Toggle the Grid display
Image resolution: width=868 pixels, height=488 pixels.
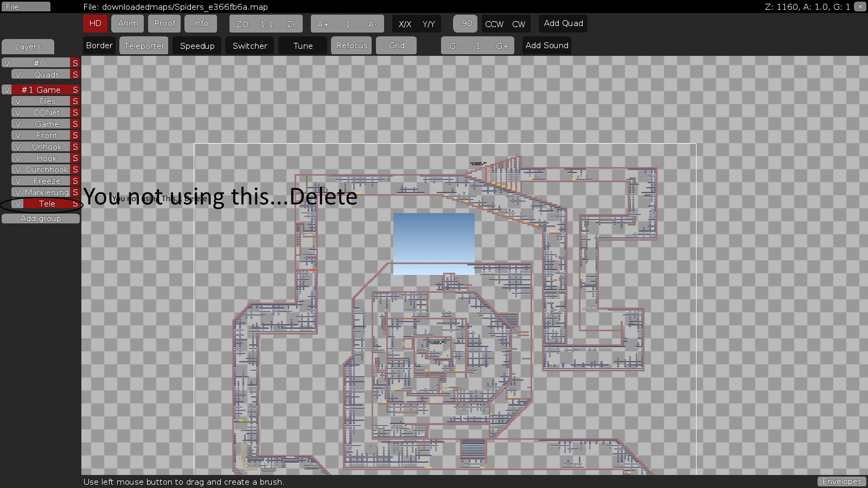coord(396,46)
